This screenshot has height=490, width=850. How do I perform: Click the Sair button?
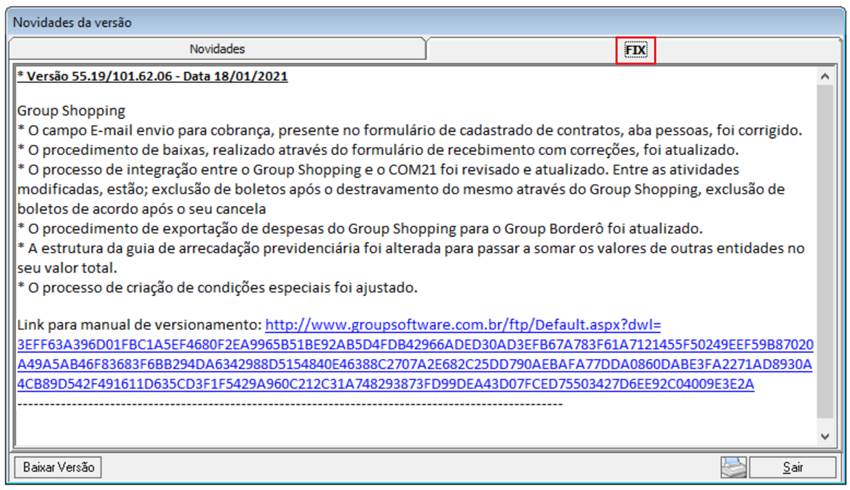(x=793, y=467)
